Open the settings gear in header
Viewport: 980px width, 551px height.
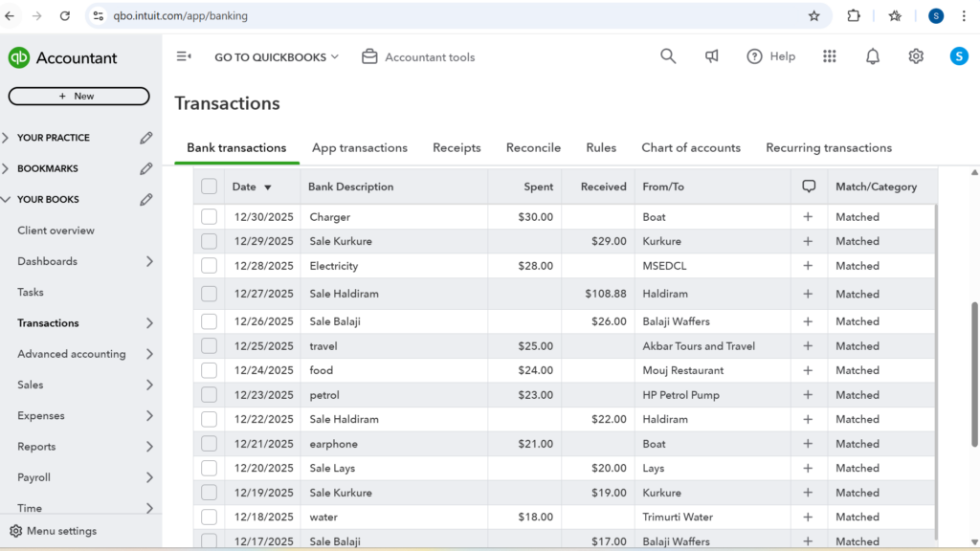coord(916,56)
